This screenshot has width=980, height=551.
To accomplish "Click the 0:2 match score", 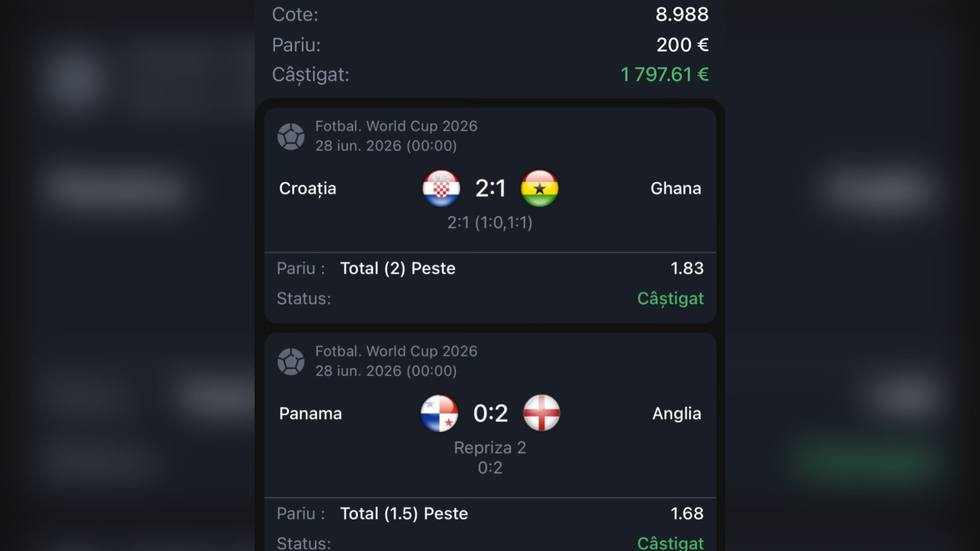I will (490, 413).
